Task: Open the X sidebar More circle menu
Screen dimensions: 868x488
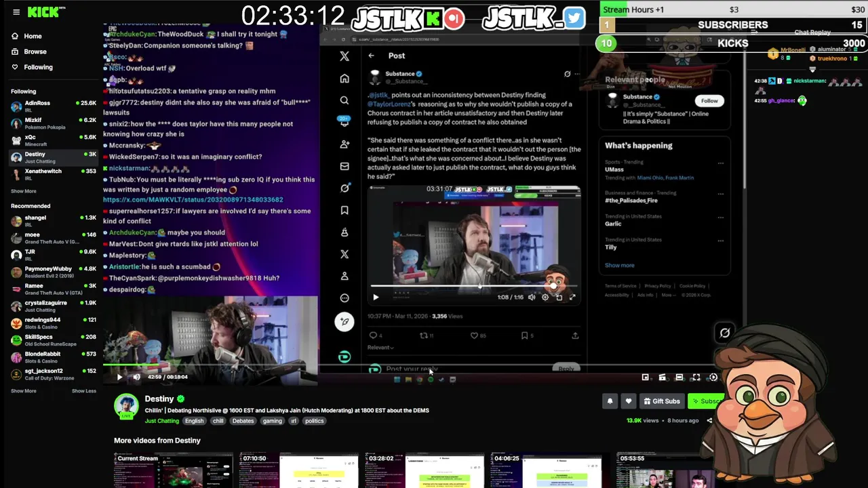Action: click(x=344, y=298)
